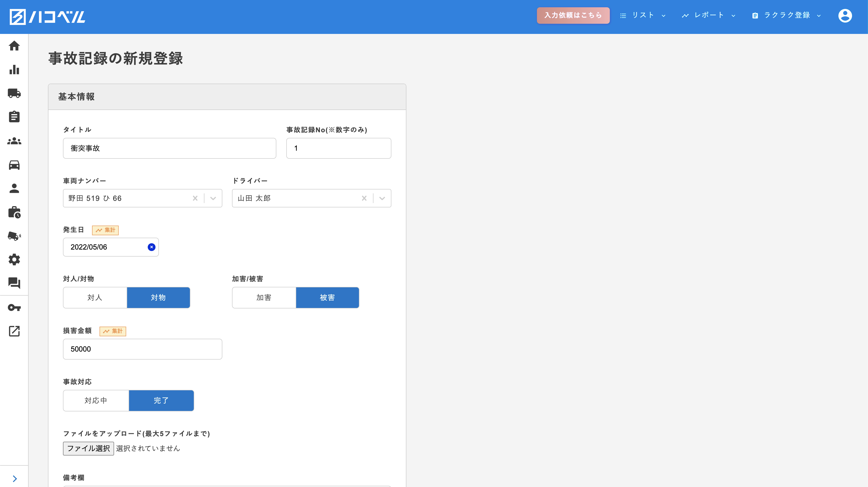Clear the 発生日 date with blue X
The image size is (868, 487).
tap(152, 247)
